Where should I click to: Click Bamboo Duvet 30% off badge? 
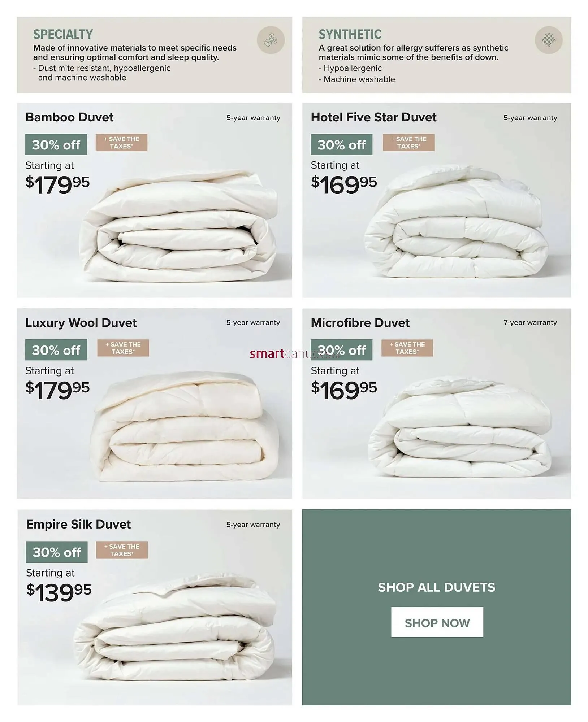(56, 144)
